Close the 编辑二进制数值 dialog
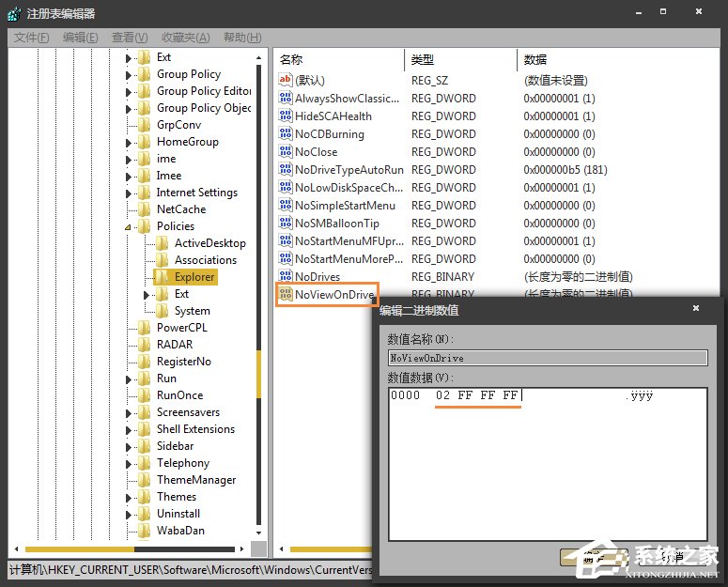 (696, 308)
